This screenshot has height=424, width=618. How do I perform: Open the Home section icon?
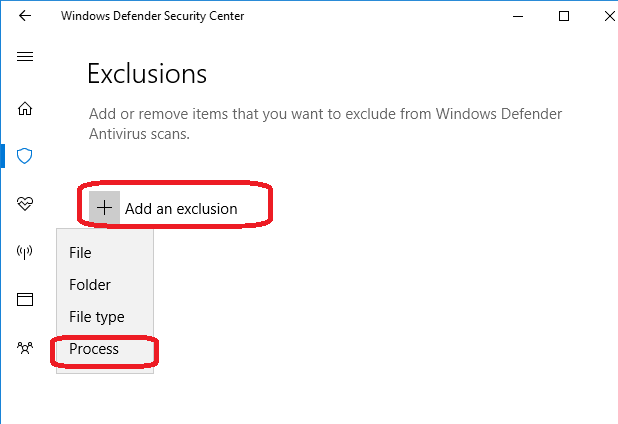[x=25, y=108]
